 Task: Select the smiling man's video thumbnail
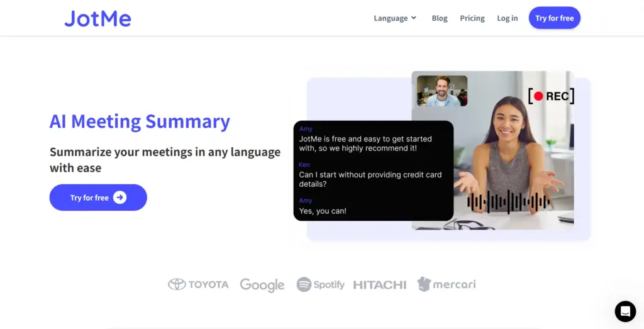click(442, 91)
